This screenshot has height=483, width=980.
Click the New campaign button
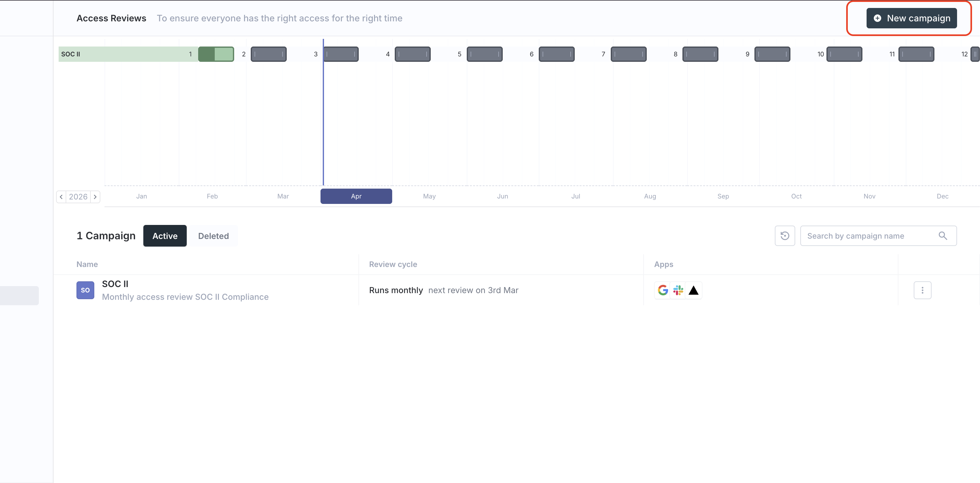tap(911, 18)
